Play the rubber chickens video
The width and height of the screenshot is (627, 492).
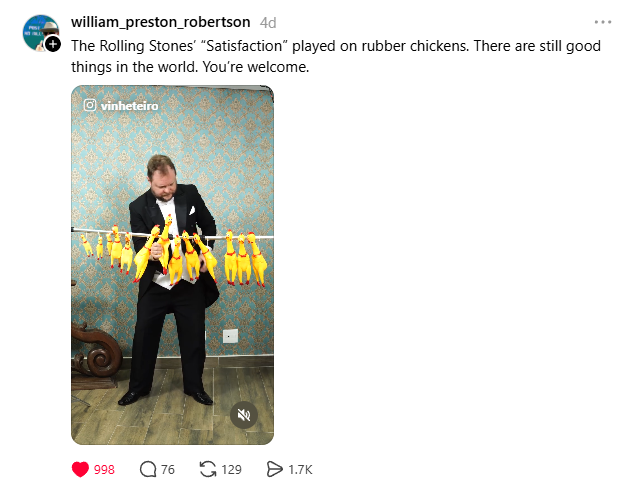pyautogui.click(x=172, y=265)
